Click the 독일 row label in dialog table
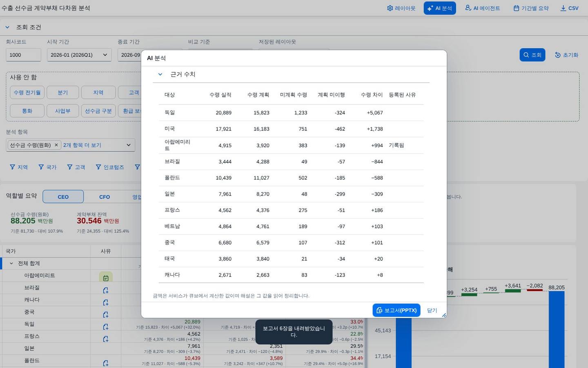Viewport: 588px width, 368px height. [169, 112]
